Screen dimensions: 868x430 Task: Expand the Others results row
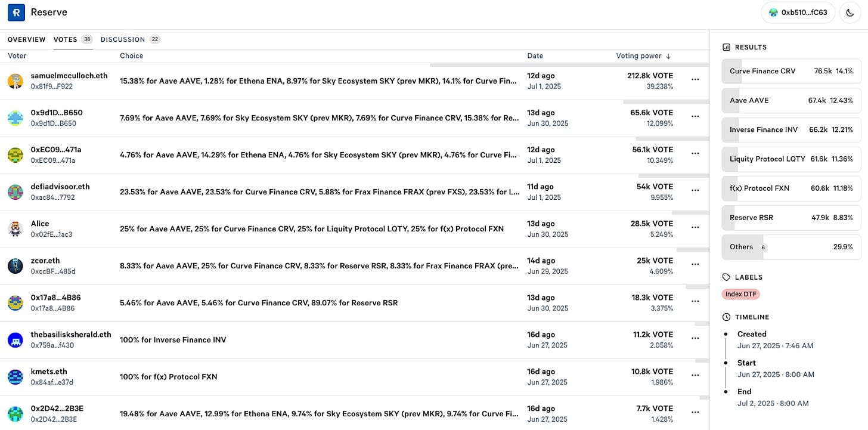pyautogui.click(x=791, y=247)
